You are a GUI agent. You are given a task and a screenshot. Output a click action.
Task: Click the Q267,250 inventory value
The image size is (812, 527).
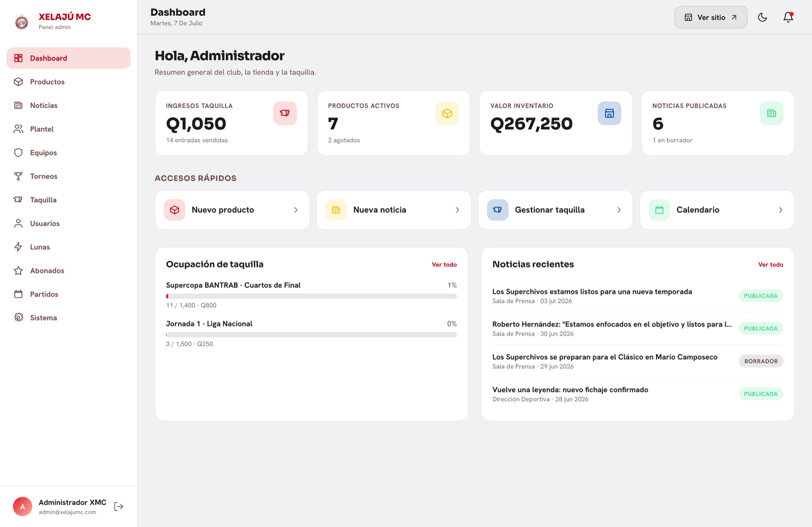click(531, 124)
